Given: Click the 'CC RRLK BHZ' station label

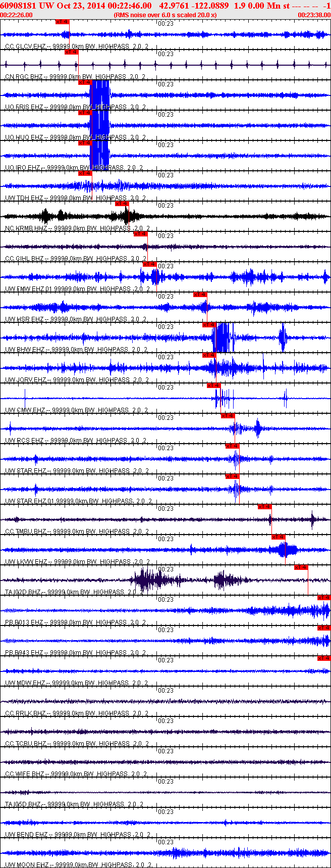Looking at the screenshot, I should point(25,713).
